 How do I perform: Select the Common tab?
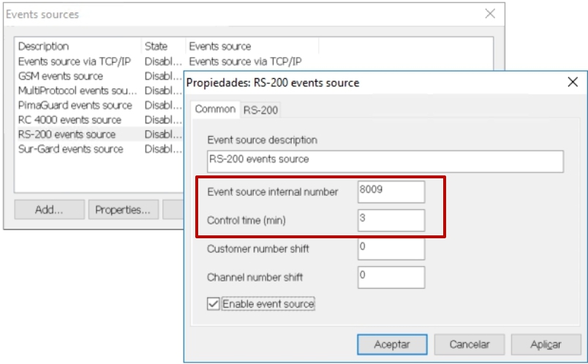tap(215, 109)
